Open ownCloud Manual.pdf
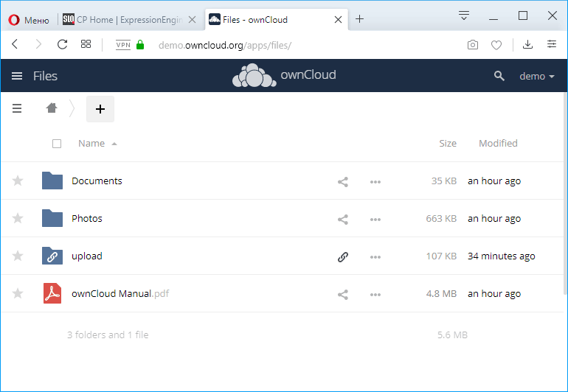568x392 pixels. [120, 293]
